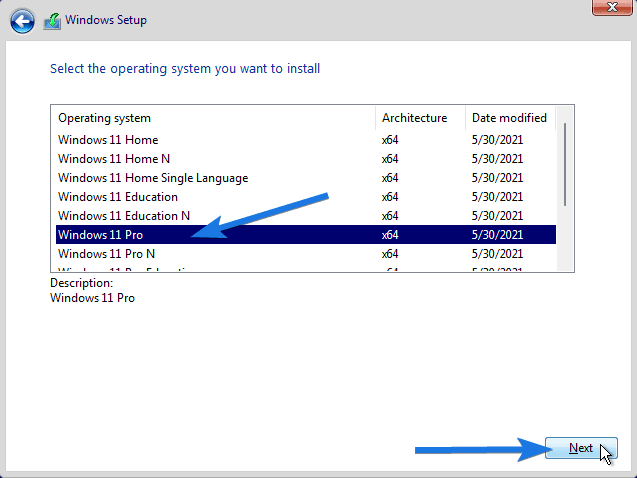The height and width of the screenshot is (478, 637).
Task: Pick Windows 11 Education N row
Action: pyautogui.click(x=306, y=216)
